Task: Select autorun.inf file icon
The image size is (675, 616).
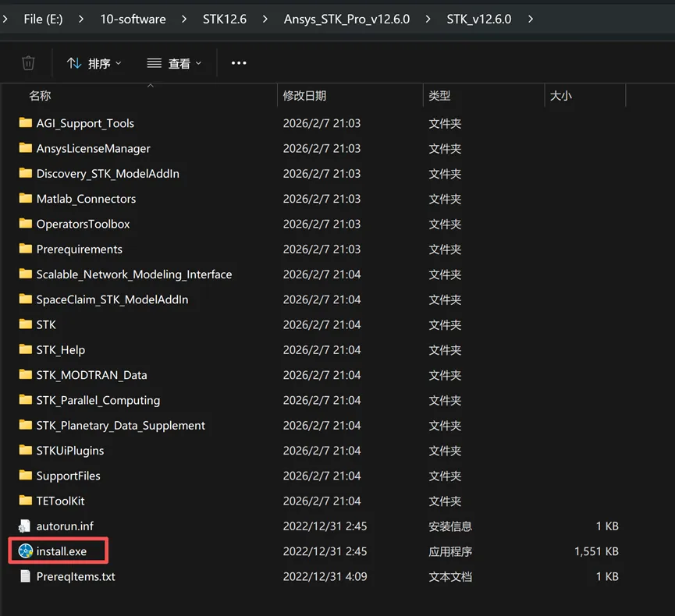Action: [x=25, y=526]
